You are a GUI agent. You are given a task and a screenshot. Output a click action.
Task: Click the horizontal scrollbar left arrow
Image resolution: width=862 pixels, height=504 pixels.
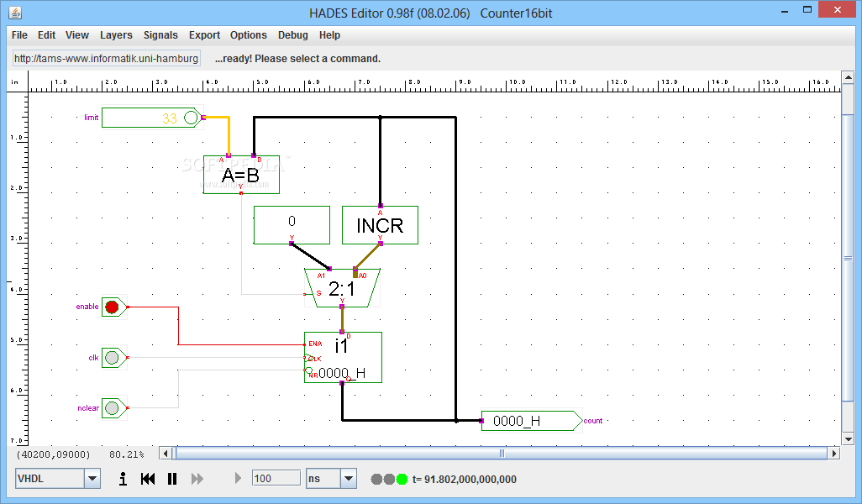tap(166, 454)
